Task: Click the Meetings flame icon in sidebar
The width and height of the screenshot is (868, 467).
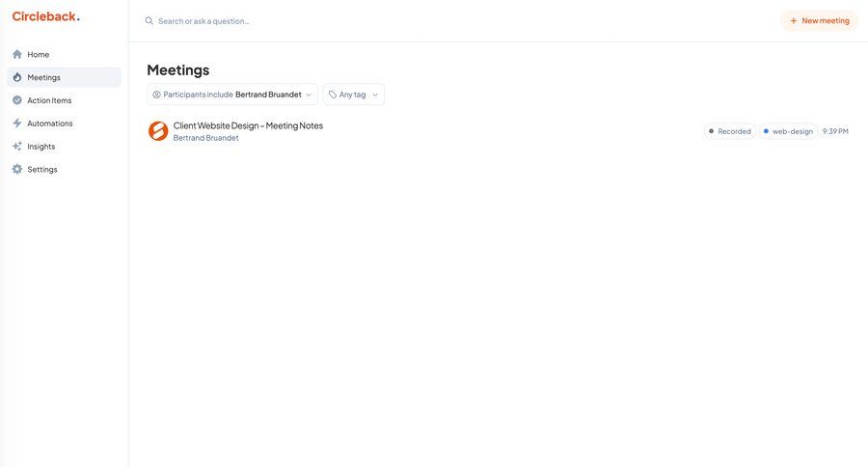Action: click(x=17, y=77)
